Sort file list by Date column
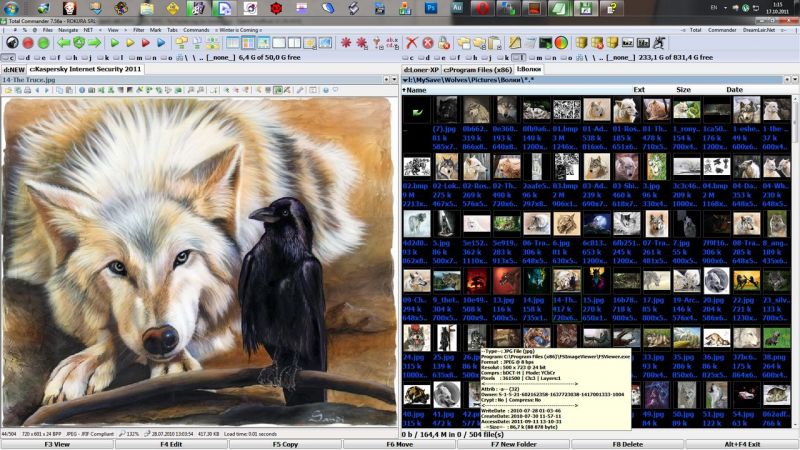800x450 pixels. pyautogui.click(x=735, y=89)
